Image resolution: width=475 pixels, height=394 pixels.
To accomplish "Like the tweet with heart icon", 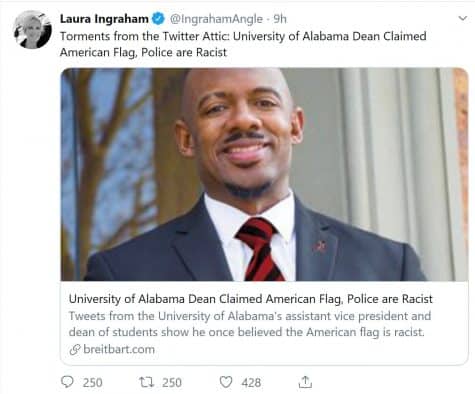I will (x=226, y=382).
